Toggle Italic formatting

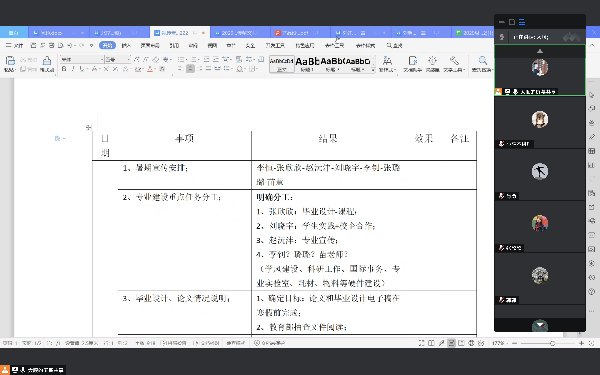tap(73, 69)
